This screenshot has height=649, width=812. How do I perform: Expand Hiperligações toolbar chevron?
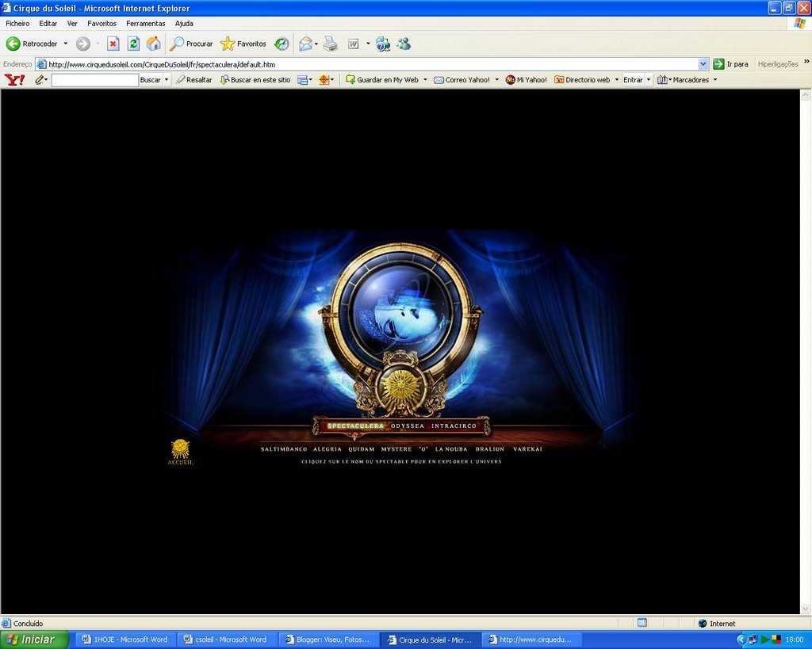click(x=806, y=62)
